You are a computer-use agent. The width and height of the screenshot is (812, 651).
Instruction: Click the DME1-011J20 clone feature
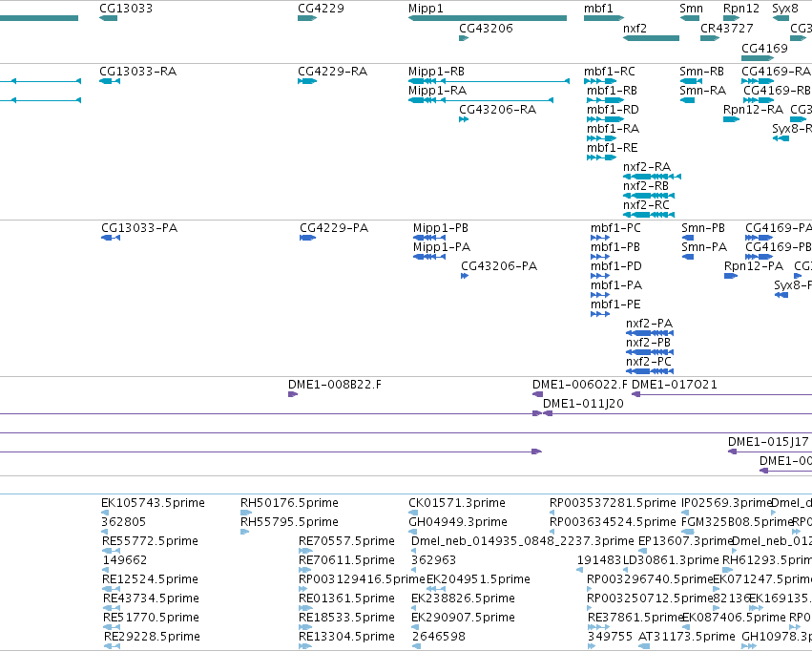(677, 414)
